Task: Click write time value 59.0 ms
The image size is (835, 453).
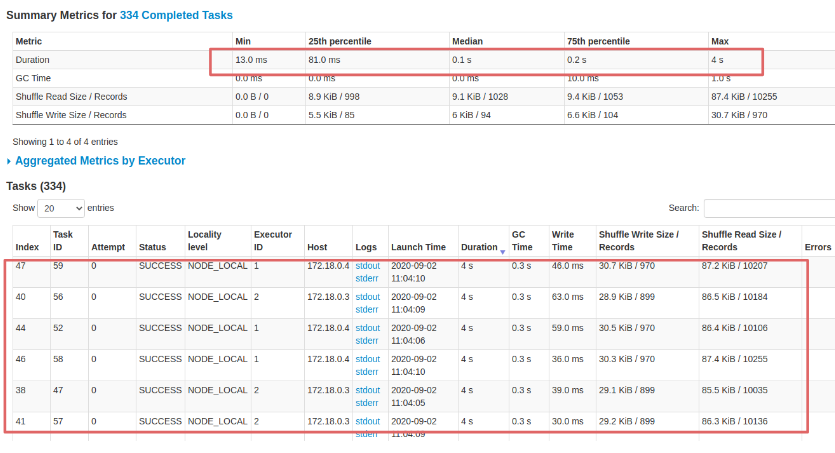Action: [567, 328]
